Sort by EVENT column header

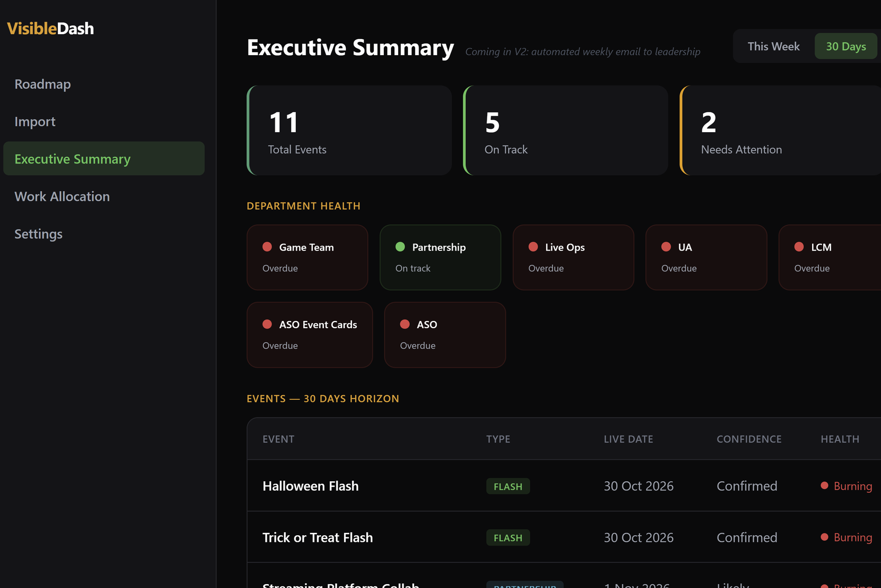[279, 439]
